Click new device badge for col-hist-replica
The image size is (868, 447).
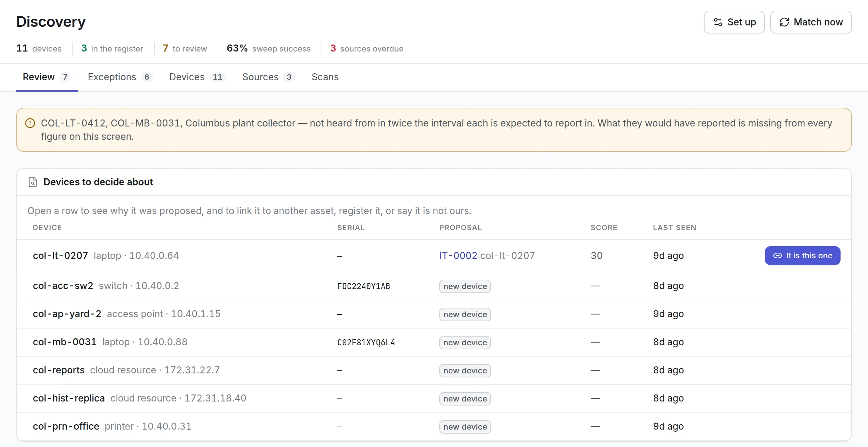465,399
